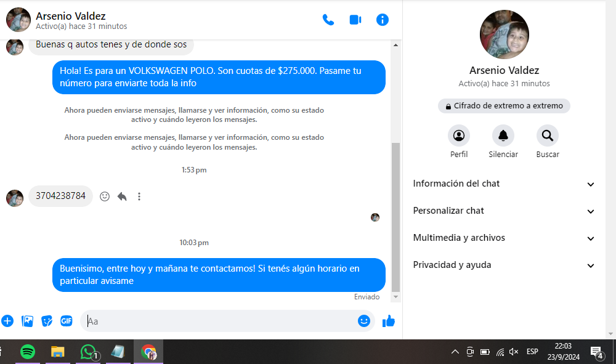
Task: Open File Explorer from the taskbar
Action: pos(58,352)
